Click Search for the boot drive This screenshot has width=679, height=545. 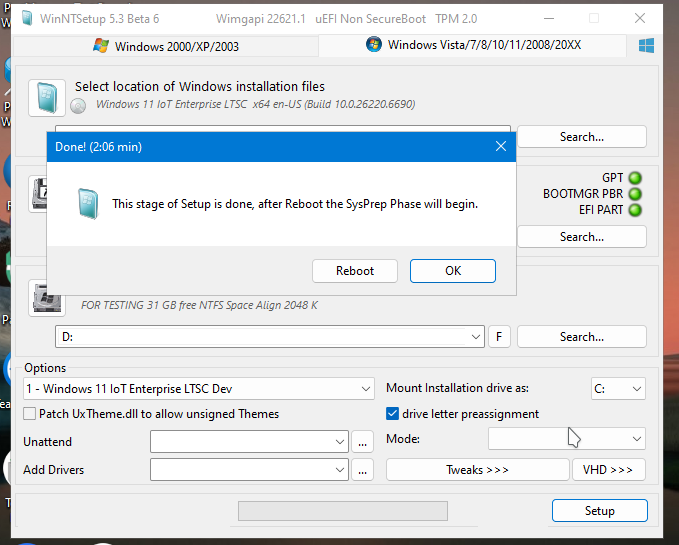(582, 237)
